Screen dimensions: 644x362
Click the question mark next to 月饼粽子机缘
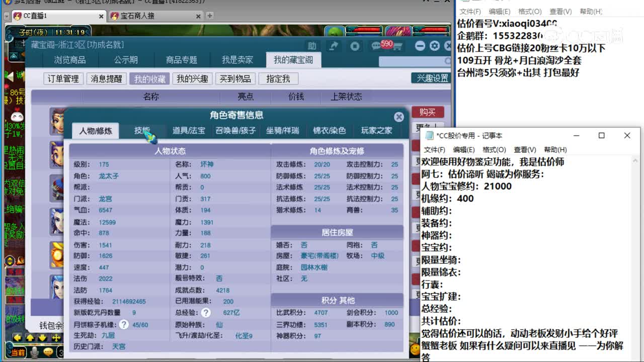123,324
